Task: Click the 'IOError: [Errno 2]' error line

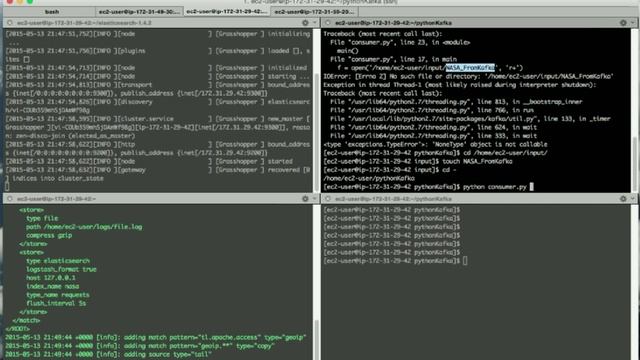Action: pos(469,76)
